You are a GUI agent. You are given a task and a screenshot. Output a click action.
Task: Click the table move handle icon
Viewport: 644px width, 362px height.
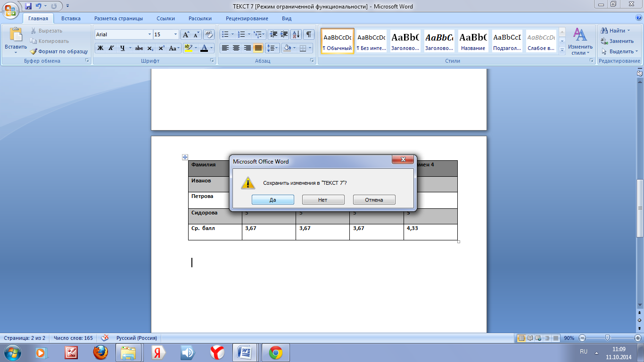[x=185, y=157]
